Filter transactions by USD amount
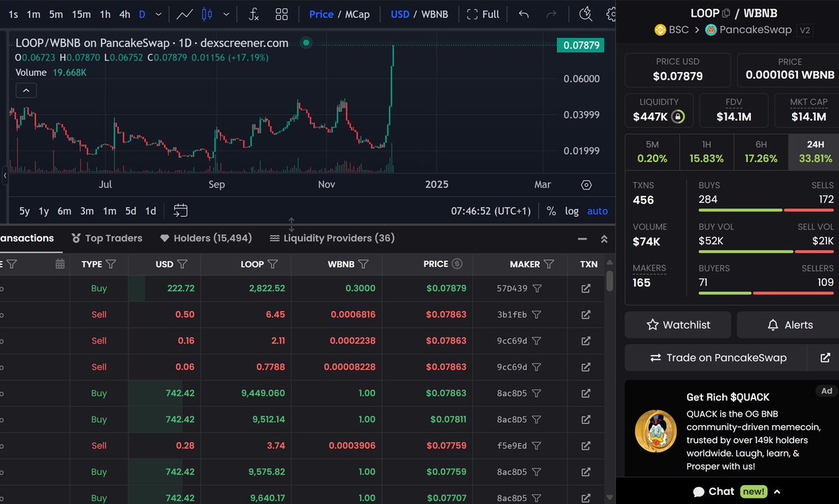Viewport: 839px width, 504px height. pos(182,264)
